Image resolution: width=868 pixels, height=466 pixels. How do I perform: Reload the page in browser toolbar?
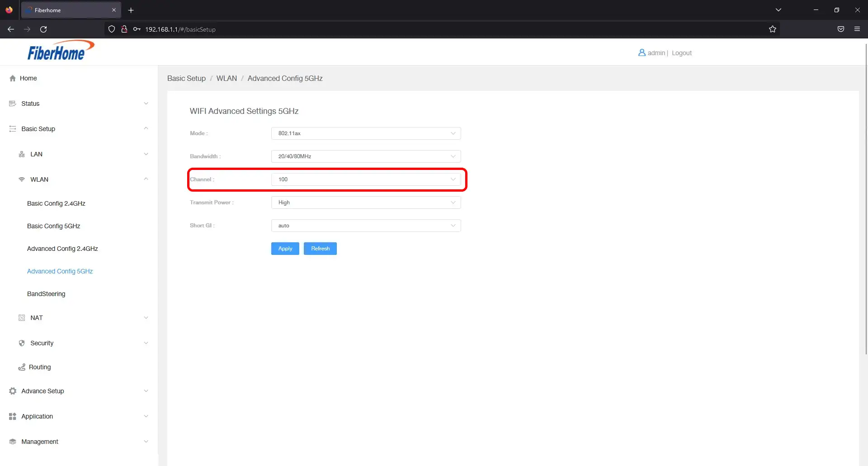[43, 29]
